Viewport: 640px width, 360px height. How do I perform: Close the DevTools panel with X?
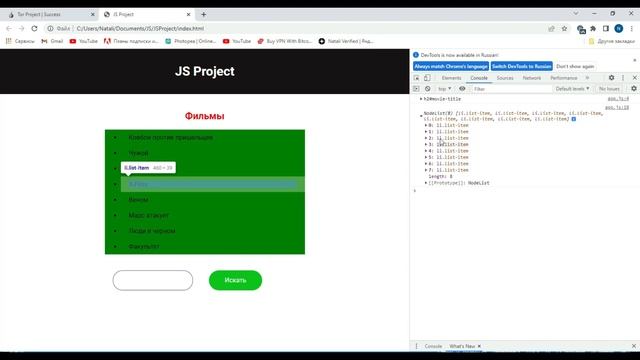coord(634,78)
